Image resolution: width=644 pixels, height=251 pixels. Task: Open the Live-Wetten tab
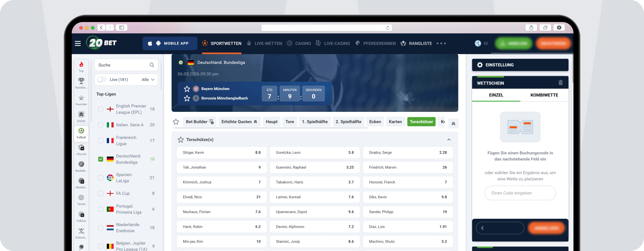pos(264,43)
